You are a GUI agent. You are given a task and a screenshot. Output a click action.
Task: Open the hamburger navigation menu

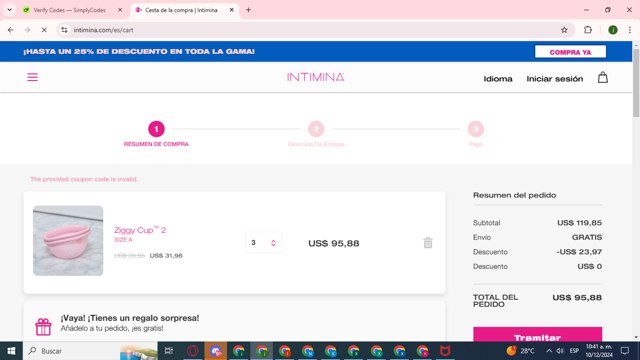tap(32, 77)
